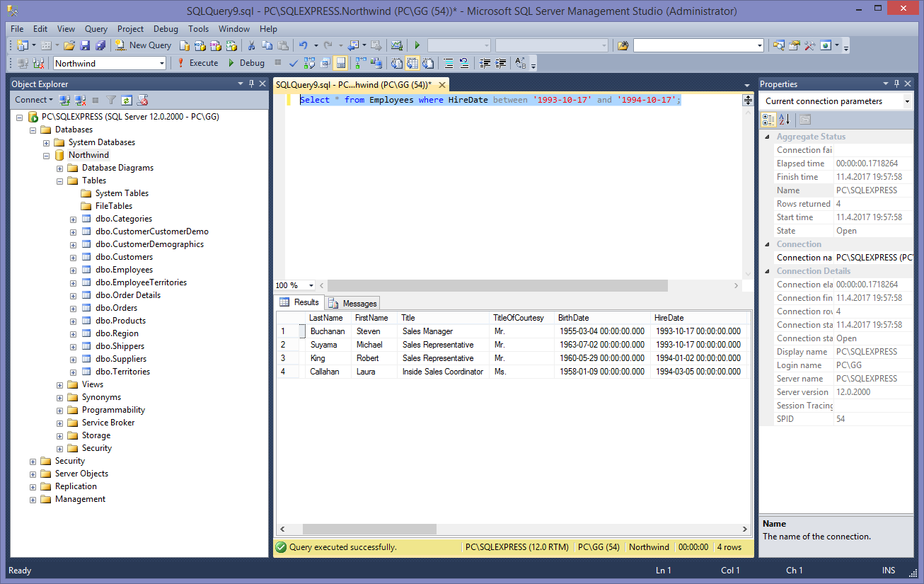Expand System Databases node
This screenshot has height=584, width=924.
tap(46, 142)
